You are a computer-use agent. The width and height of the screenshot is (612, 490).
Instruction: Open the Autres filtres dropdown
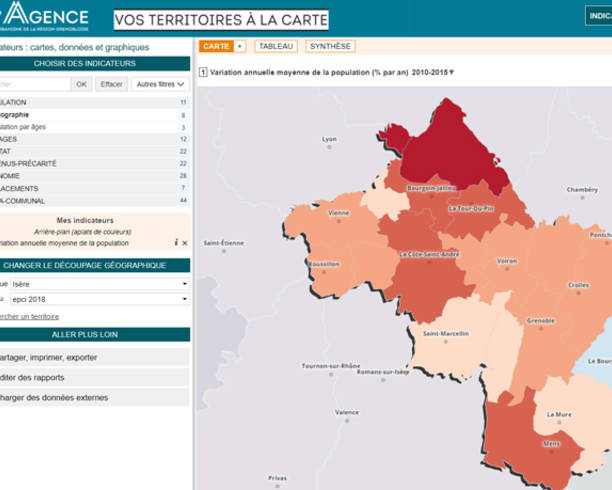(160, 84)
